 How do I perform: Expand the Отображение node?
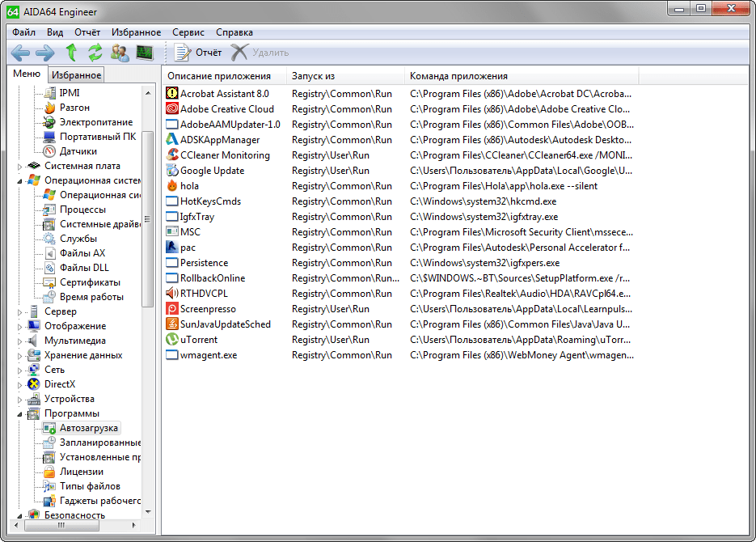tap(19, 327)
